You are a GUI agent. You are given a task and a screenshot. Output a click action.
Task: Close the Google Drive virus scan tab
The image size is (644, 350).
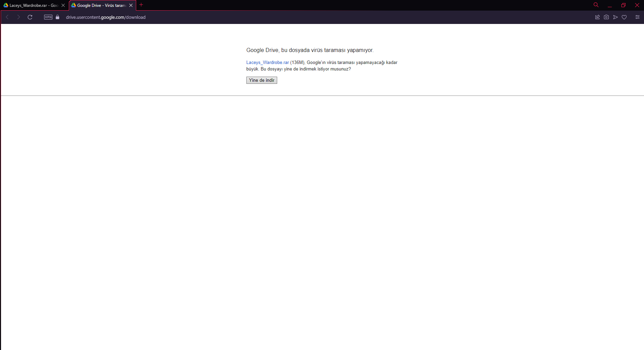tap(131, 5)
